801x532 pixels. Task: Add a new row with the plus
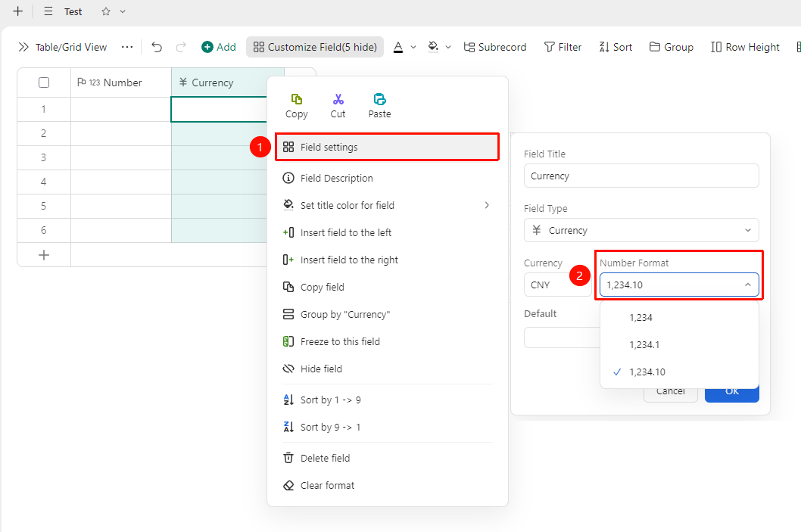click(x=44, y=255)
